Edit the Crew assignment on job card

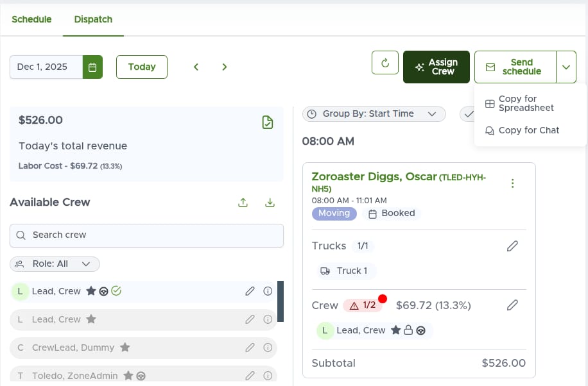512,305
